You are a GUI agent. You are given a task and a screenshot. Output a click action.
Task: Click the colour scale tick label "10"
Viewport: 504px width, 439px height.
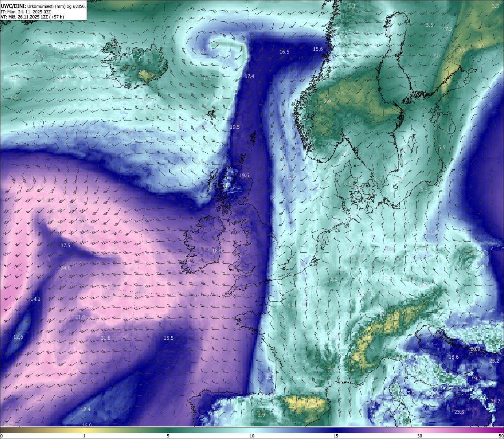click(x=252, y=436)
